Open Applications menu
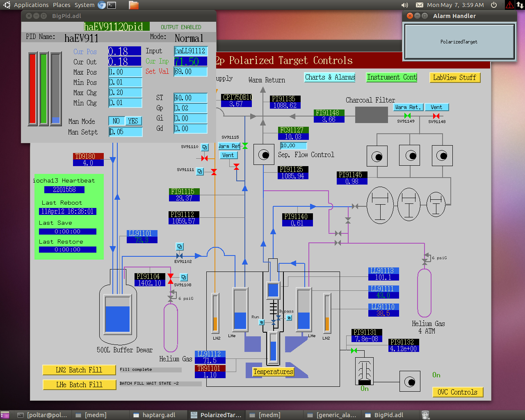Viewport: 525px width, 420px height. click(x=31, y=5)
